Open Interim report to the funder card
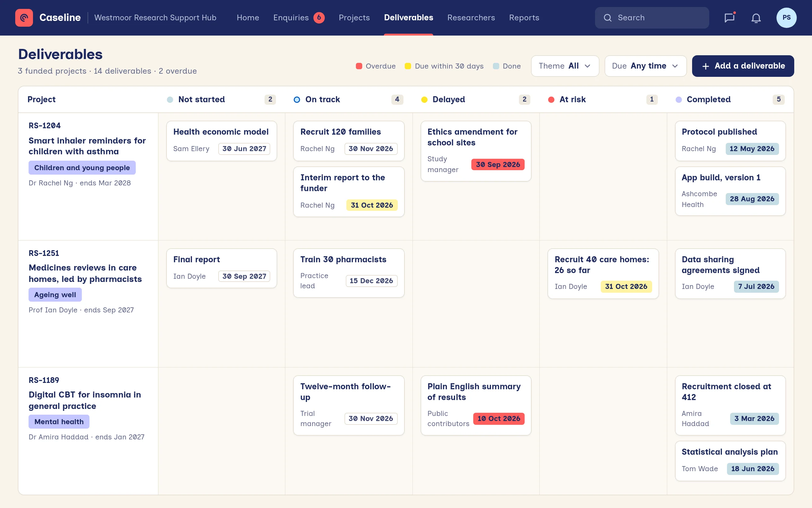Screen dimensions: 812x508 (x=349, y=191)
